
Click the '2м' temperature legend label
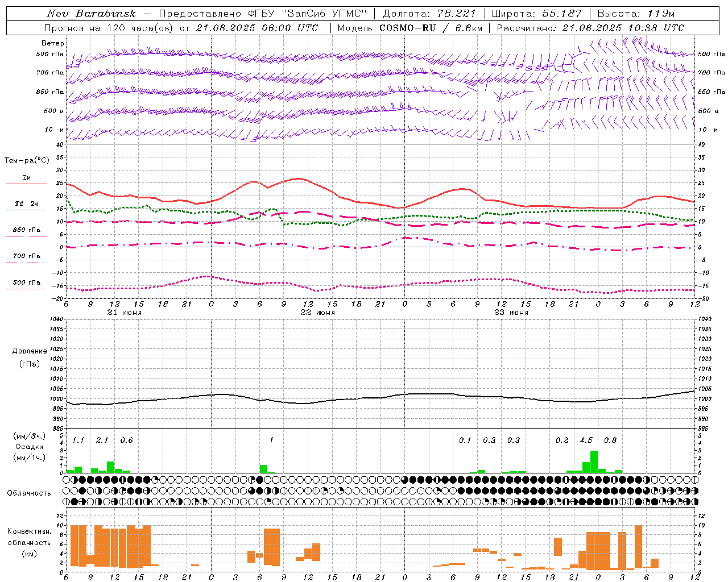coord(27,177)
